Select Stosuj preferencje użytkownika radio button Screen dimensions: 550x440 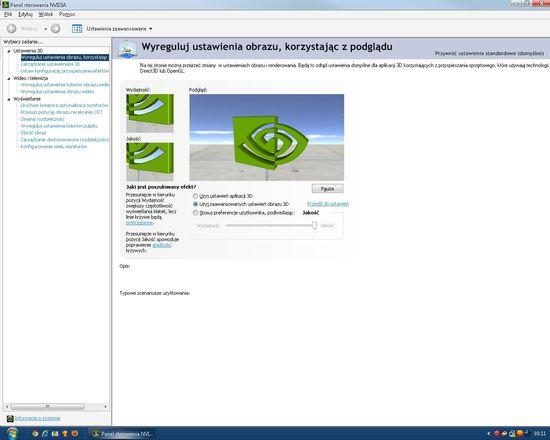pyautogui.click(x=195, y=213)
